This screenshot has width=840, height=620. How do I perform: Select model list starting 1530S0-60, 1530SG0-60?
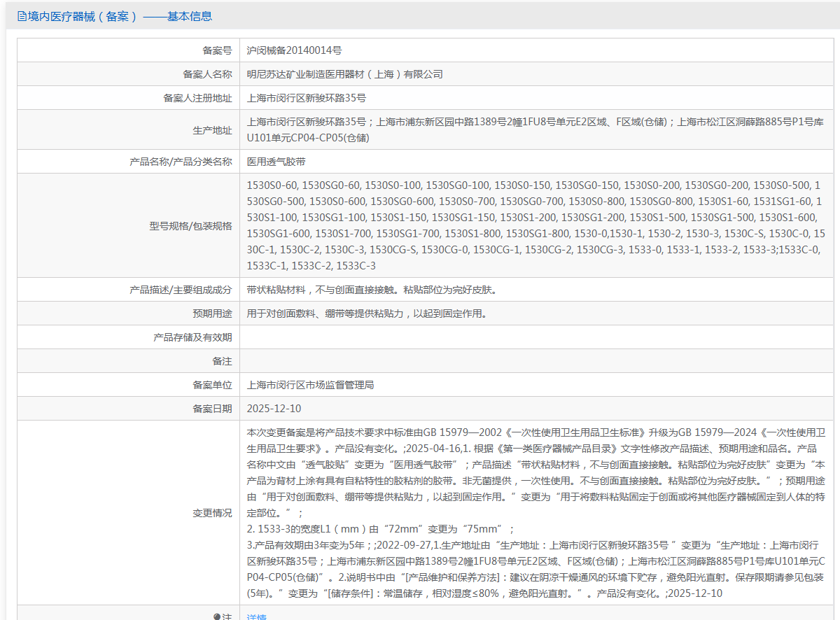[536, 225]
